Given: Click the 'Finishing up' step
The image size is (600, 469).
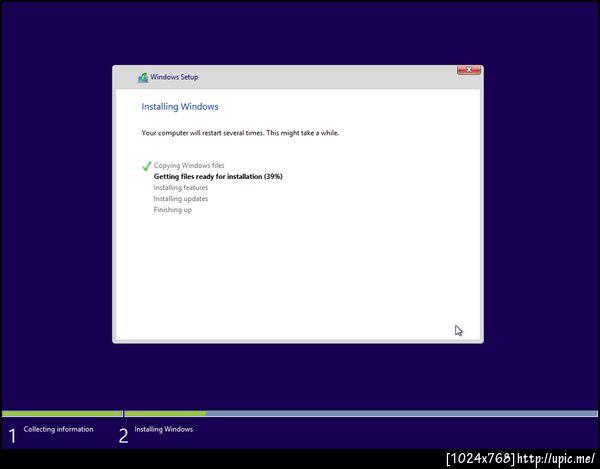Looking at the screenshot, I should pos(173,210).
